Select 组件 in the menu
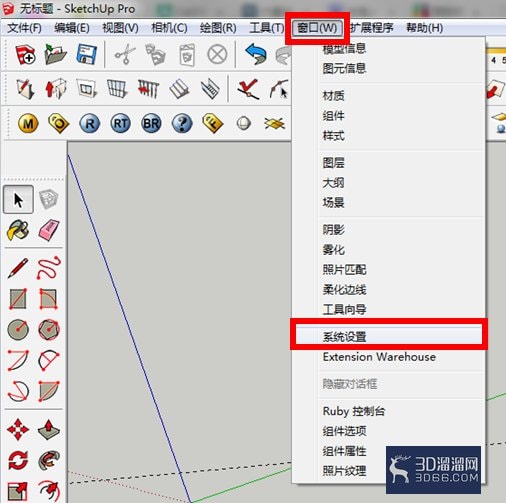Viewport: 506px width, 503px height. [333, 116]
